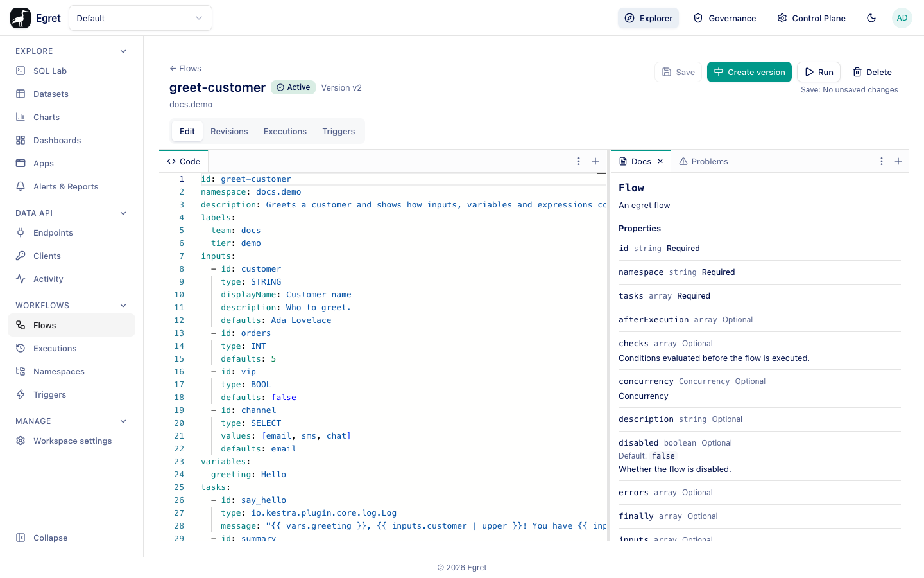Image resolution: width=924 pixels, height=578 pixels.
Task: Collapse the sidebar
Action: (71, 538)
